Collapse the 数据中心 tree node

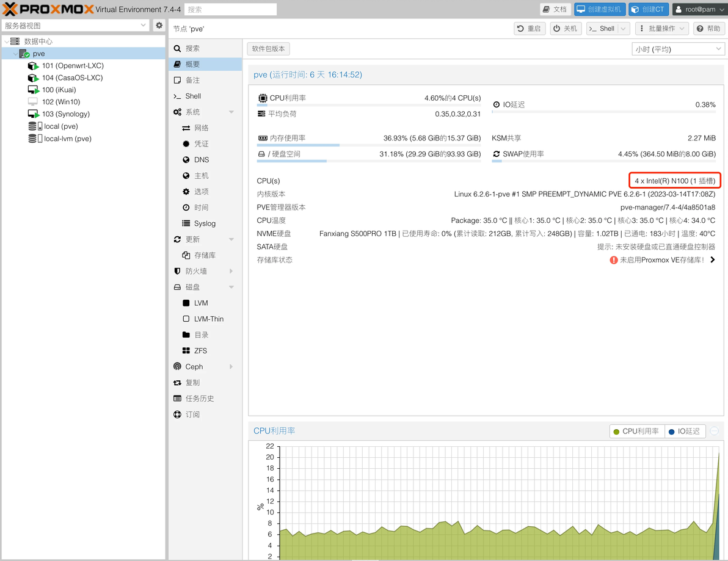pyautogui.click(x=6, y=42)
